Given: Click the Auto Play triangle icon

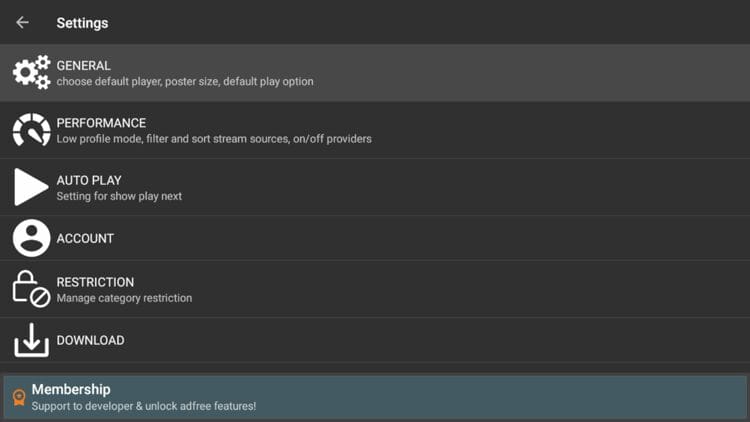Looking at the screenshot, I should [x=31, y=187].
